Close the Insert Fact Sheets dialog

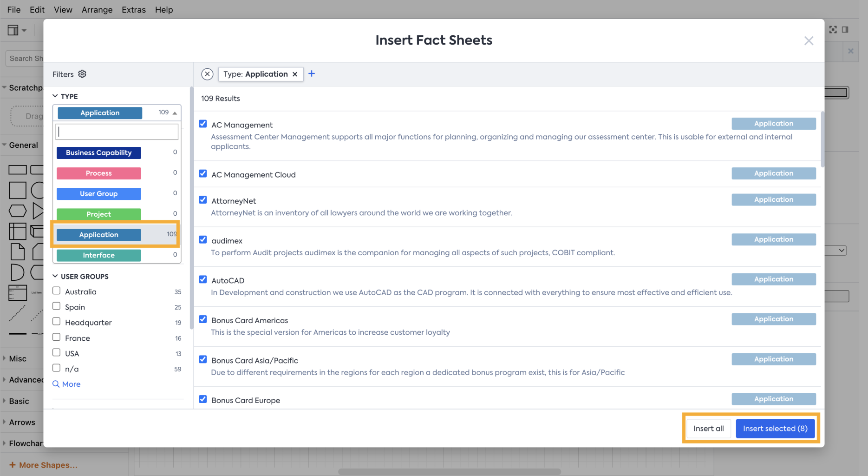pos(809,41)
